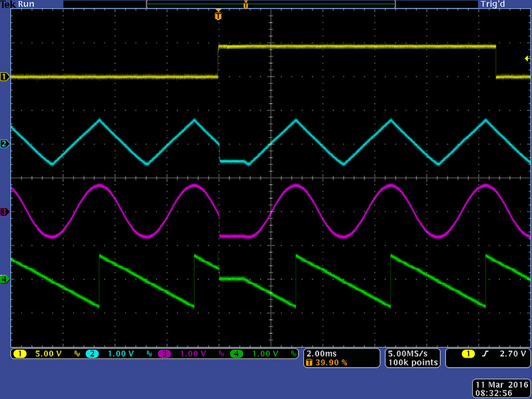Click the channel 3 magenta ground marker
This screenshot has width=532, height=399.
(x=4, y=212)
